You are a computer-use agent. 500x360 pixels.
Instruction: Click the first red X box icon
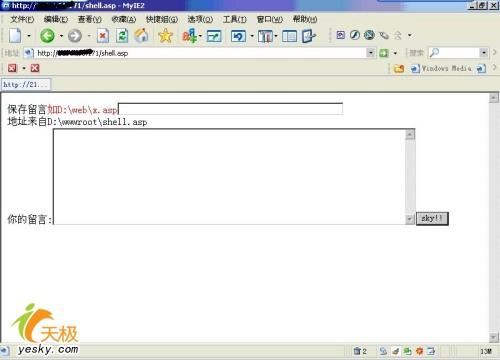tap(12, 68)
